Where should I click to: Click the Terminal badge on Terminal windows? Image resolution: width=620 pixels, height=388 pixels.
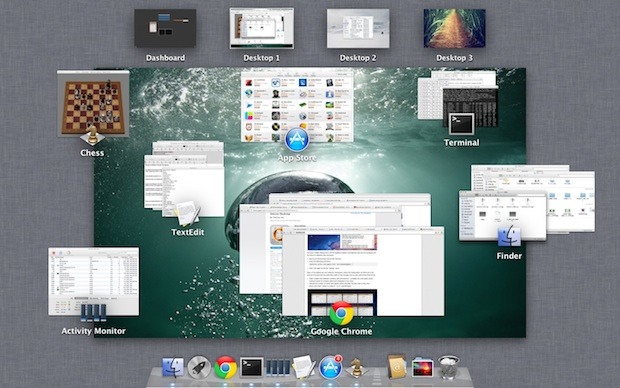461,124
